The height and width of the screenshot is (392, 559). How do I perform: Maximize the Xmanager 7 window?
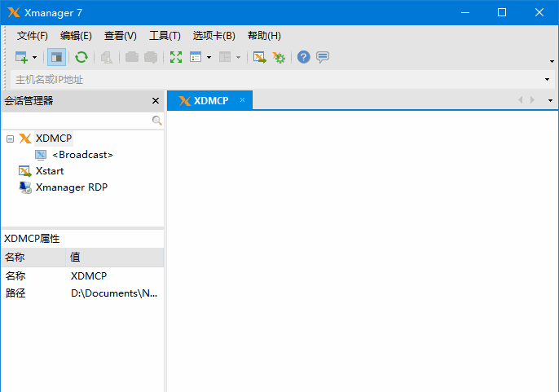tap(502, 12)
